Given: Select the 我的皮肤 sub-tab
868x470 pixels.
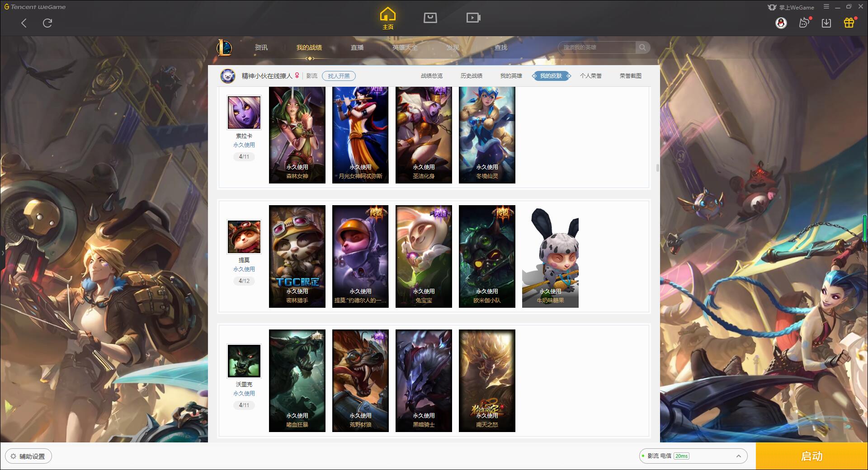Looking at the screenshot, I should tap(551, 76).
